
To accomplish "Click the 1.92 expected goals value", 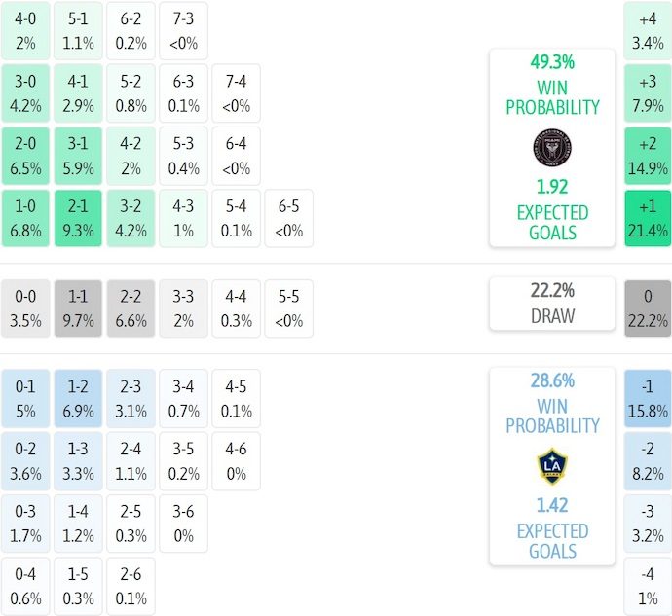I will [x=552, y=187].
